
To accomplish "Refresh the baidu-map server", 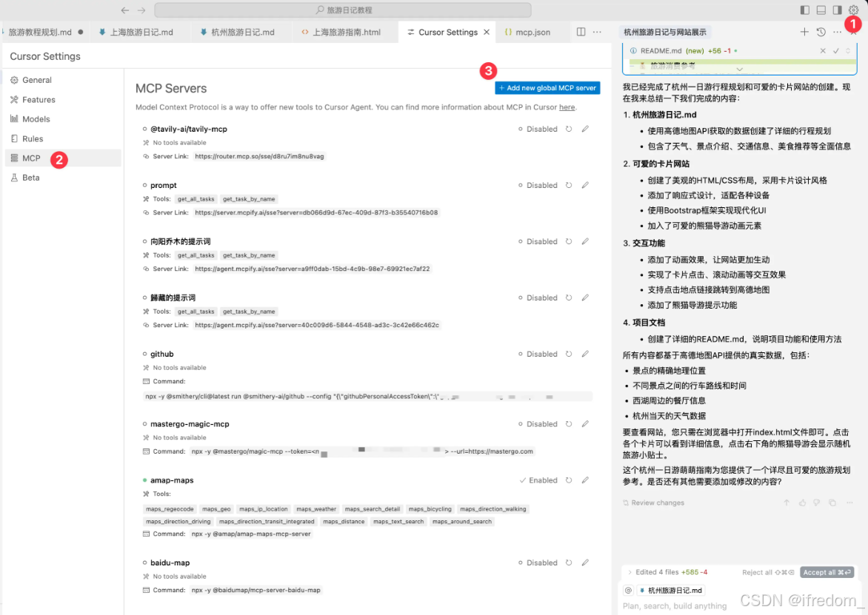I will point(569,562).
